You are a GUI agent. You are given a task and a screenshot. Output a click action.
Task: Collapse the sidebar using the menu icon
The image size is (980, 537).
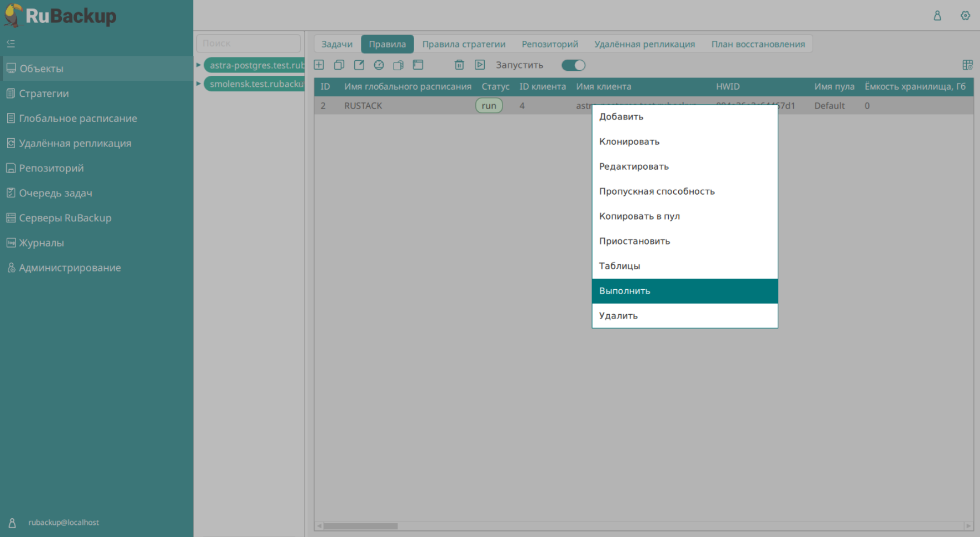11,44
